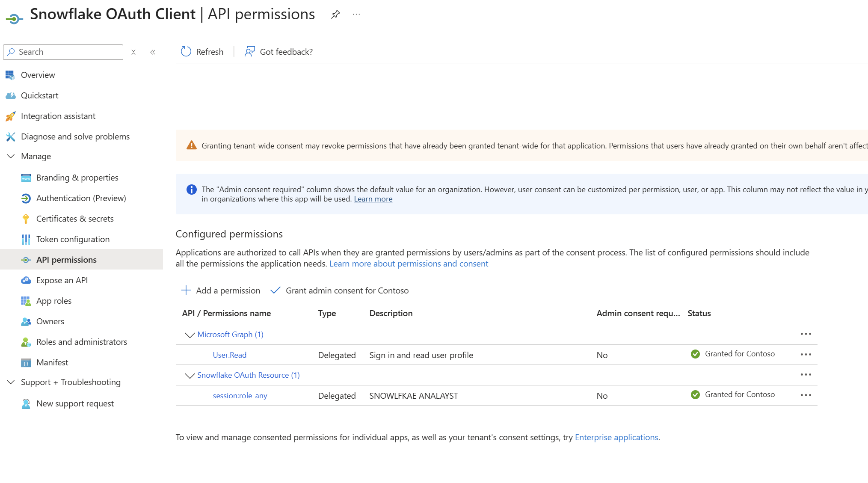The width and height of the screenshot is (868, 483).
Task: Click the checkmark icon for Grant admin consent
Action: click(x=276, y=290)
